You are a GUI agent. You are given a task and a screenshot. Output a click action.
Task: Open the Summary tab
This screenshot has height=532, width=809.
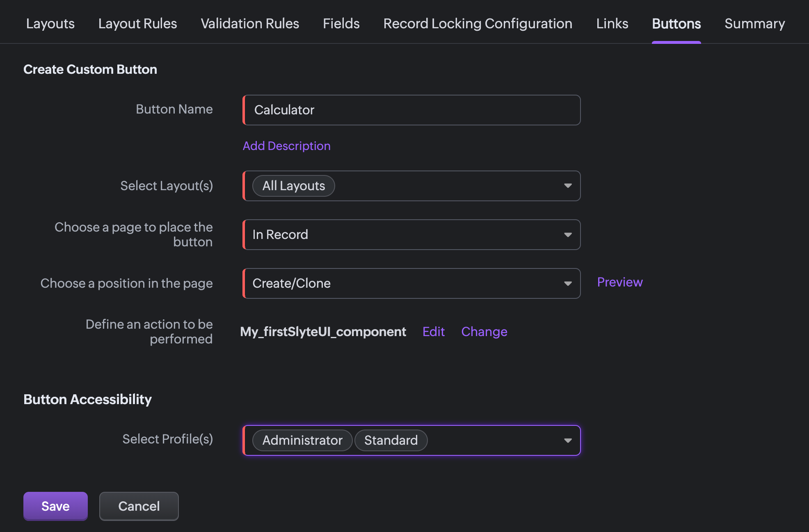click(x=754, y=24)
